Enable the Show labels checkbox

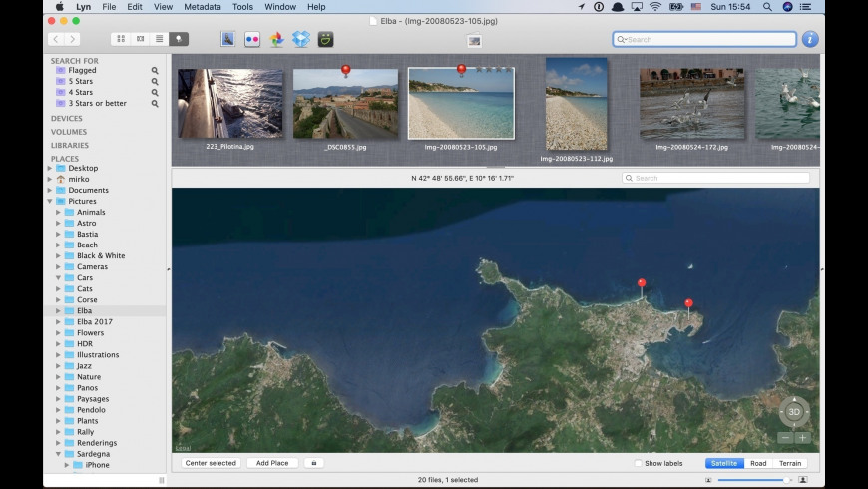639,463
